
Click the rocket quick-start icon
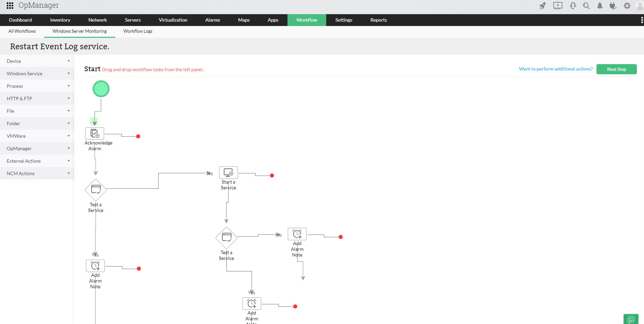point(543,6)
